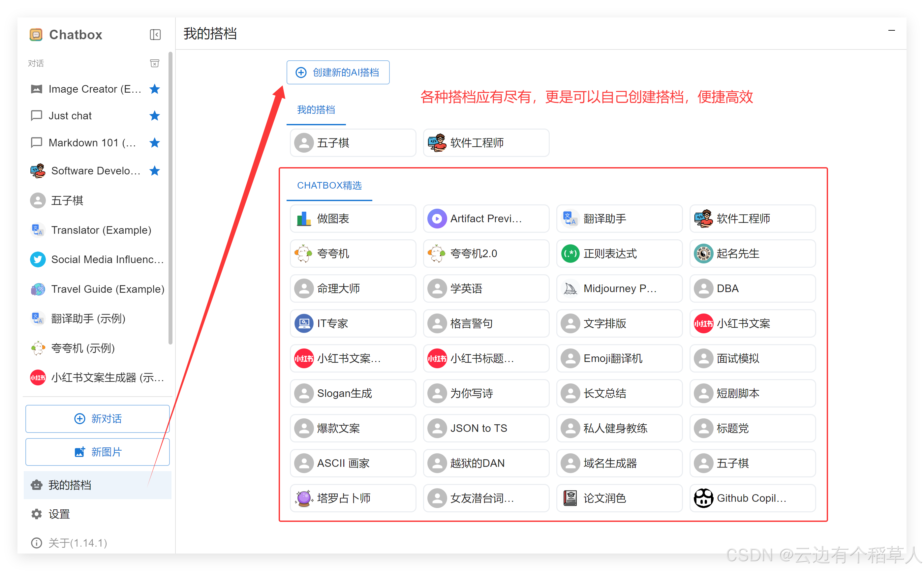Open the ASCII 画家 card
The width and height of the screenshot is (924, 571).
click(353, 463)
